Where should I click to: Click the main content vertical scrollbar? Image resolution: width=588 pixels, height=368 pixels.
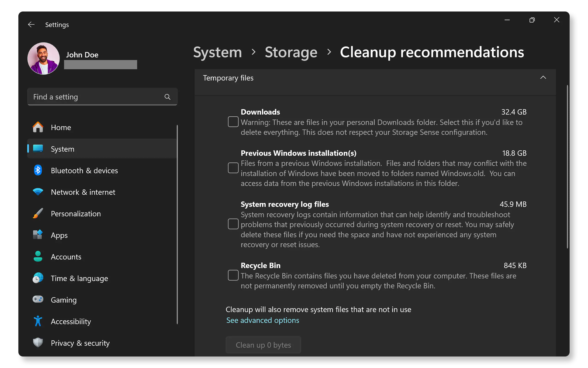(567, 167)
